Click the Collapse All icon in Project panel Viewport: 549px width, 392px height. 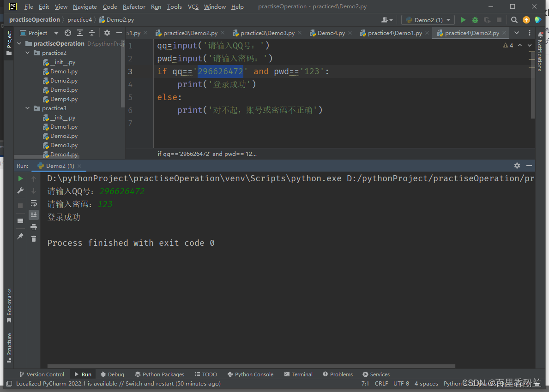pos(92,33)
